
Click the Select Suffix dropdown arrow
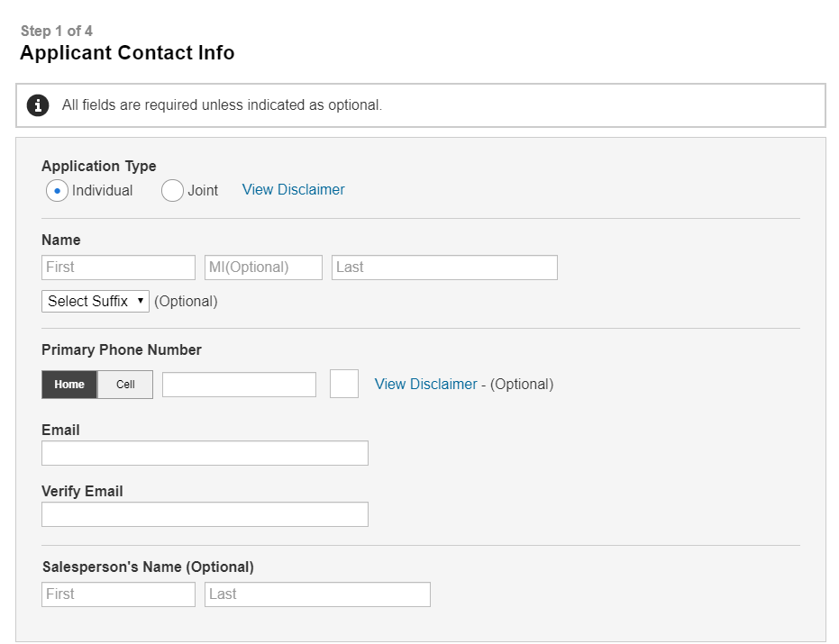coord(141,301)
